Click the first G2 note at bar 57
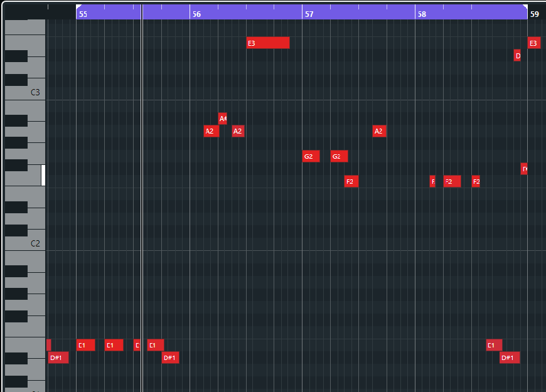The image size is (546, 392). click(311, 156)
